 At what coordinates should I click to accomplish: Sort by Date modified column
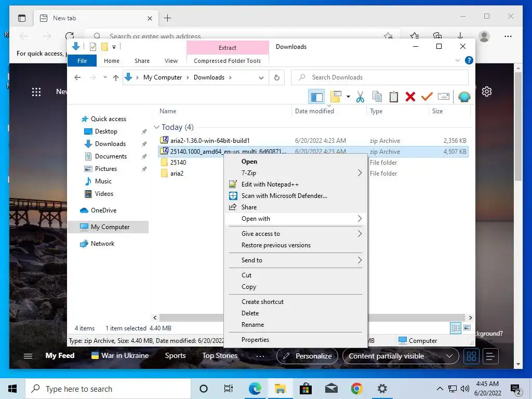314,111
